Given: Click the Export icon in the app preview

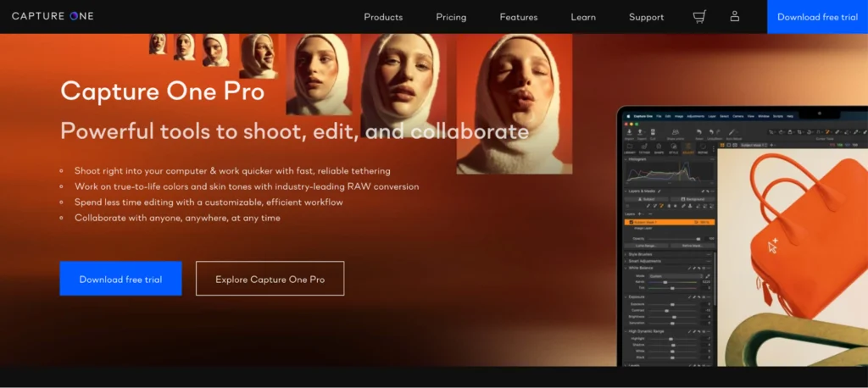Looking at the screenshot, I should click(x=640, y=131).
